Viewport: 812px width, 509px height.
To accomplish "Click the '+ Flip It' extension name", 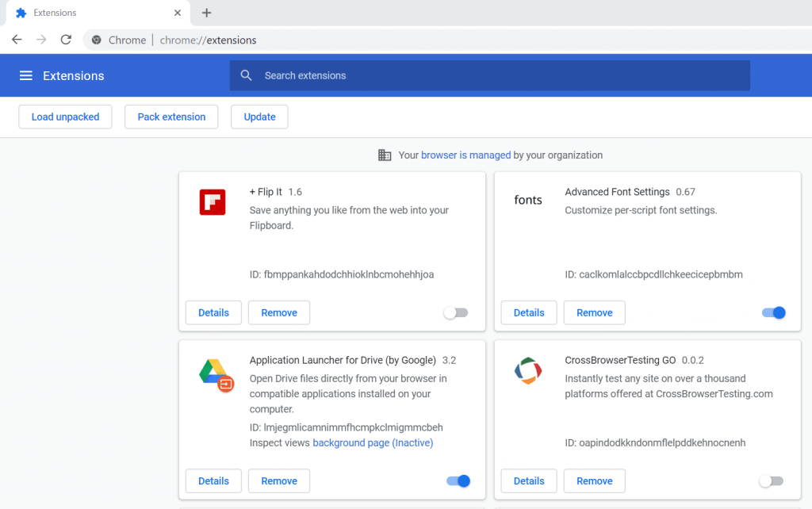I will point(266,192).
